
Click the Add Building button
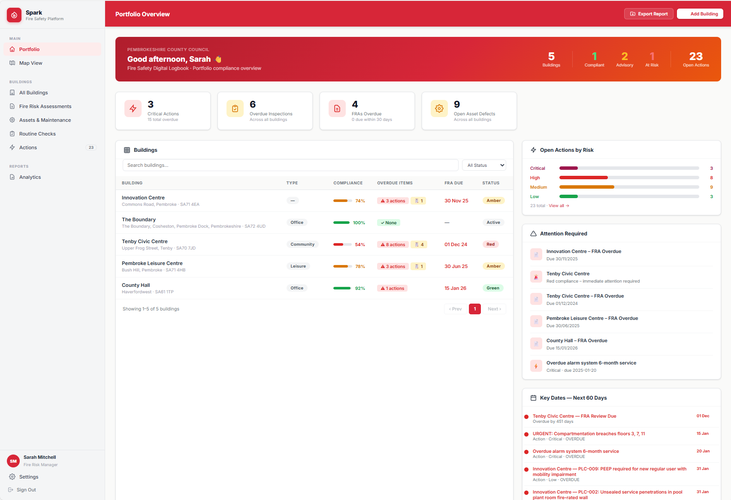click(700, 14)
